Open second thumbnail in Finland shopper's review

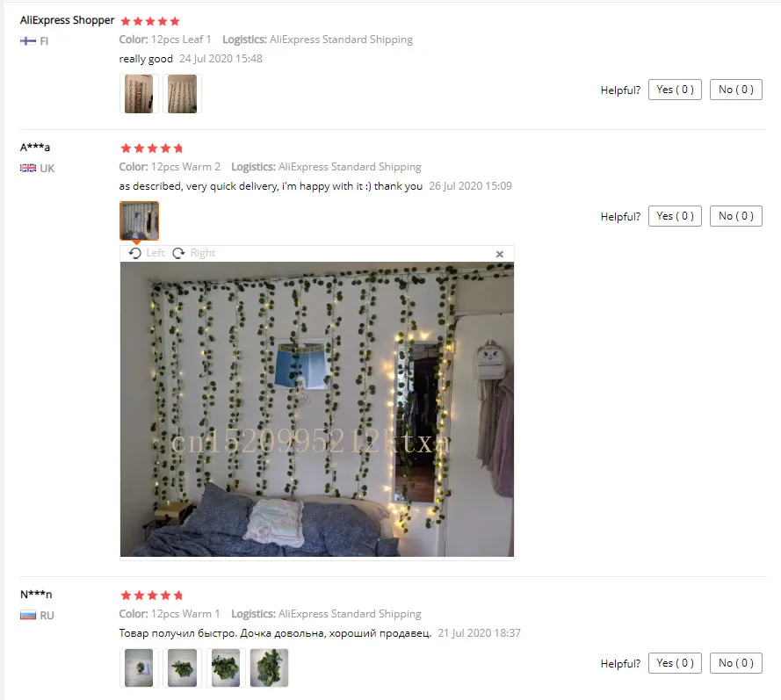[x=183, y=94]
